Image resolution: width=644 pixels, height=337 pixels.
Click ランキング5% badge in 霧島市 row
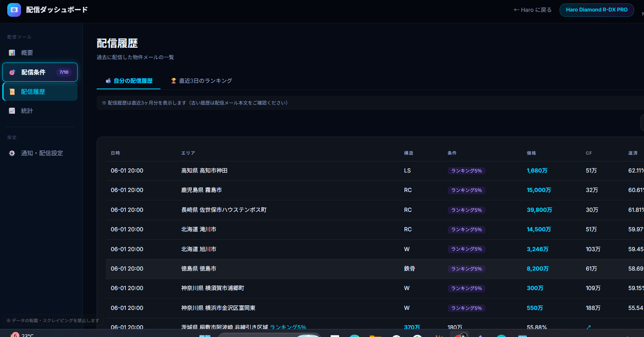click(x=466, y=190)
